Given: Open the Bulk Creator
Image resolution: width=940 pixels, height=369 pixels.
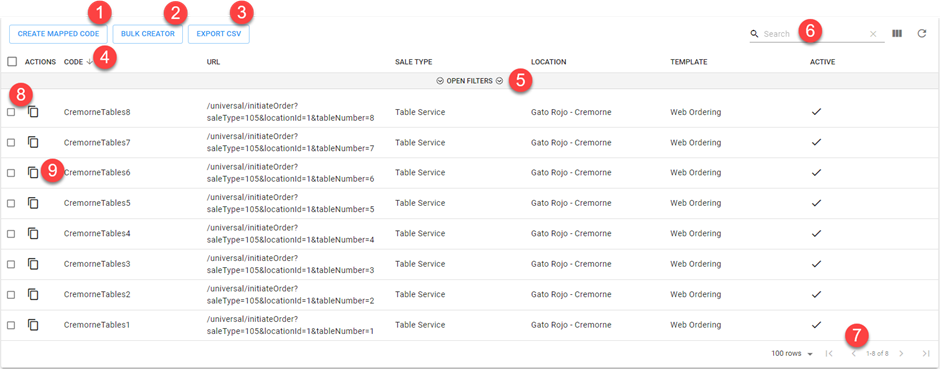Looking at the screenshot, I should (x=147, y=34).
